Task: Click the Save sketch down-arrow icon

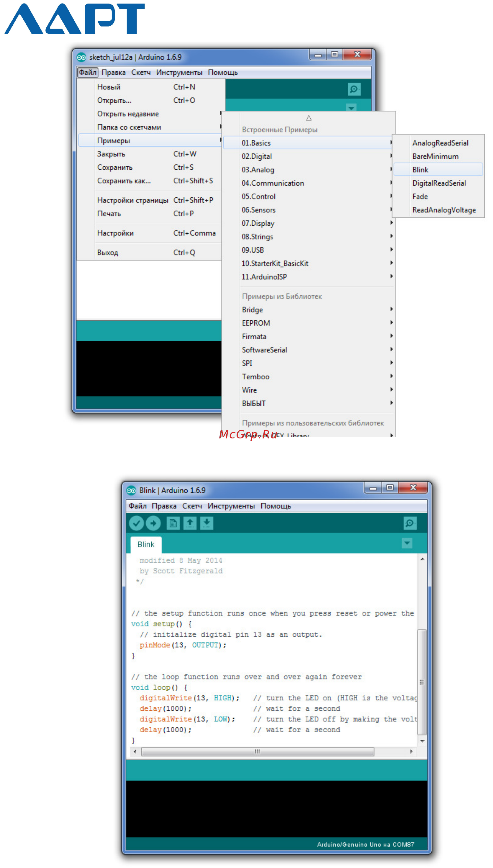Action: (207, 523)
